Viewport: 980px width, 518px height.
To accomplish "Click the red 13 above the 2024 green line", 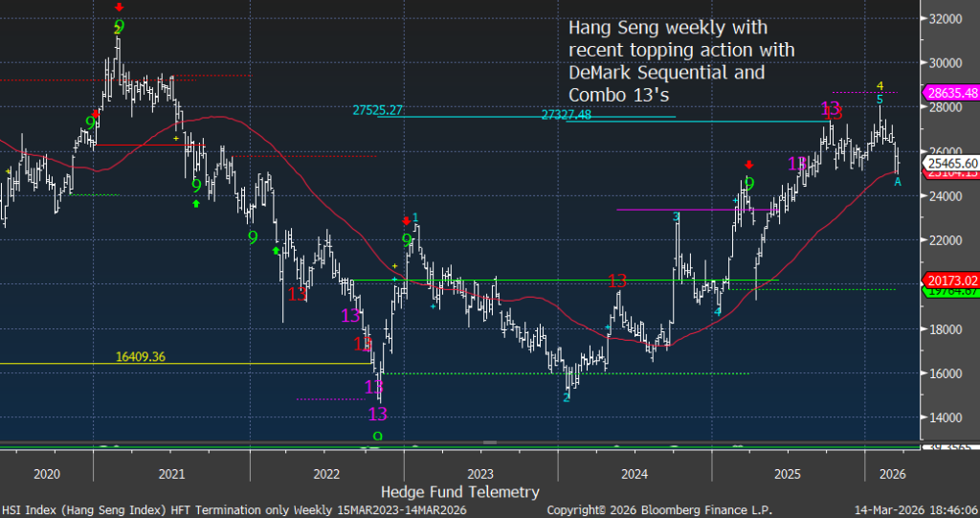I will [x=617, y=281].
